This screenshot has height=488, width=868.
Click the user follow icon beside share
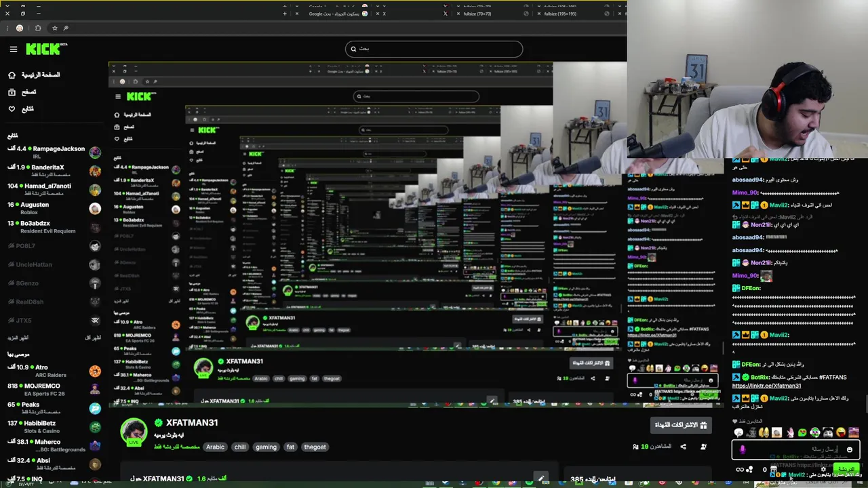pos(703,447)
